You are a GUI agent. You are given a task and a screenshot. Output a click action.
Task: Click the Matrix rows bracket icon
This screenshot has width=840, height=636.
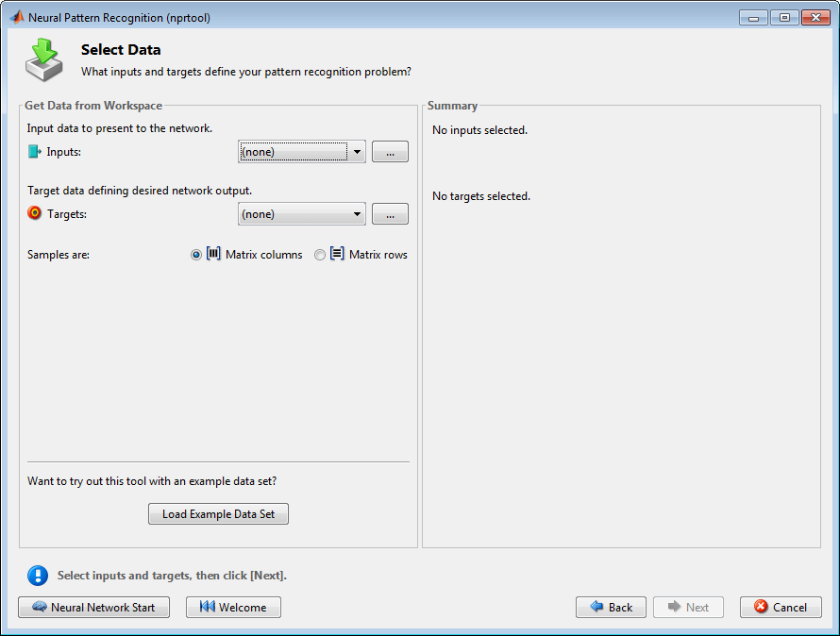337,254
